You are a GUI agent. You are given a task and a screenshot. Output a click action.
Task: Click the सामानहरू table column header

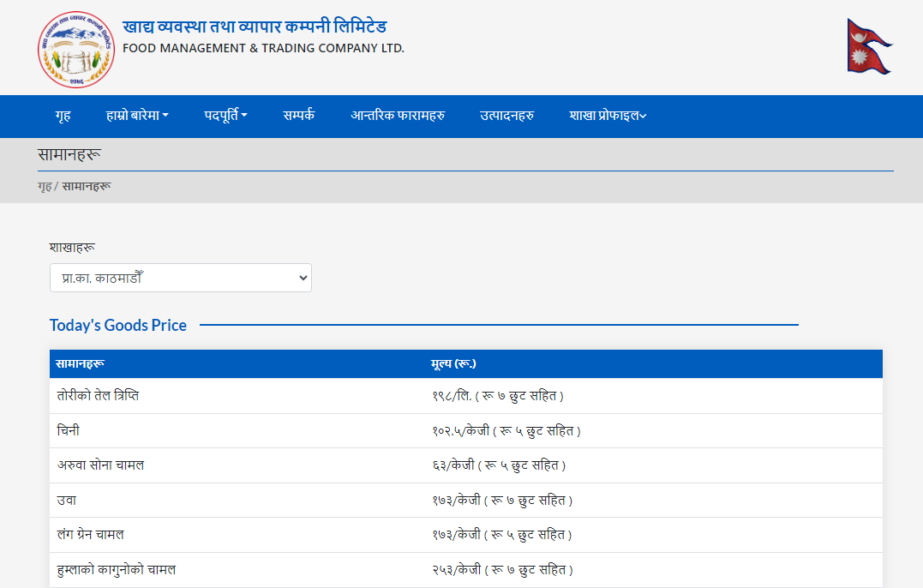point(81,364)
